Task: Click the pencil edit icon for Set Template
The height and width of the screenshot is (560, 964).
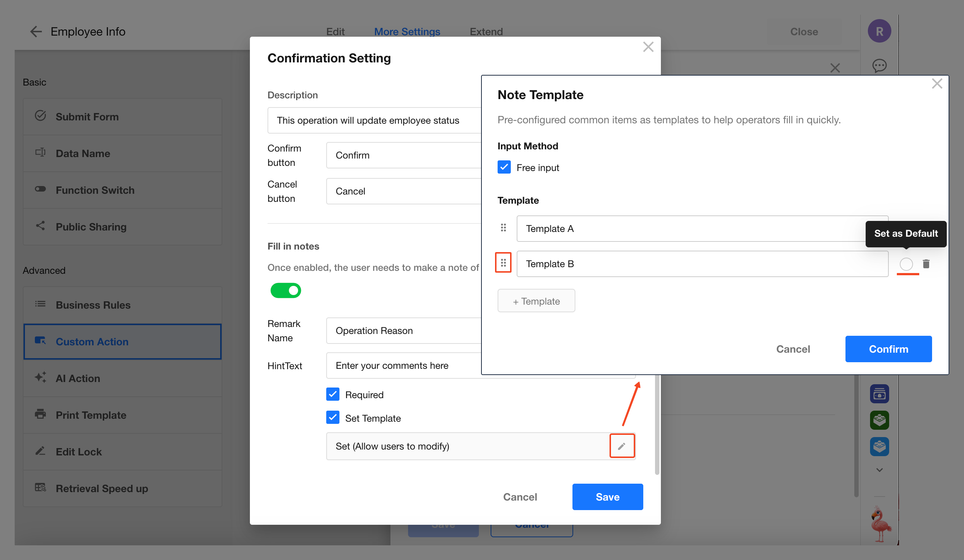Action: [x=622, y=446]
